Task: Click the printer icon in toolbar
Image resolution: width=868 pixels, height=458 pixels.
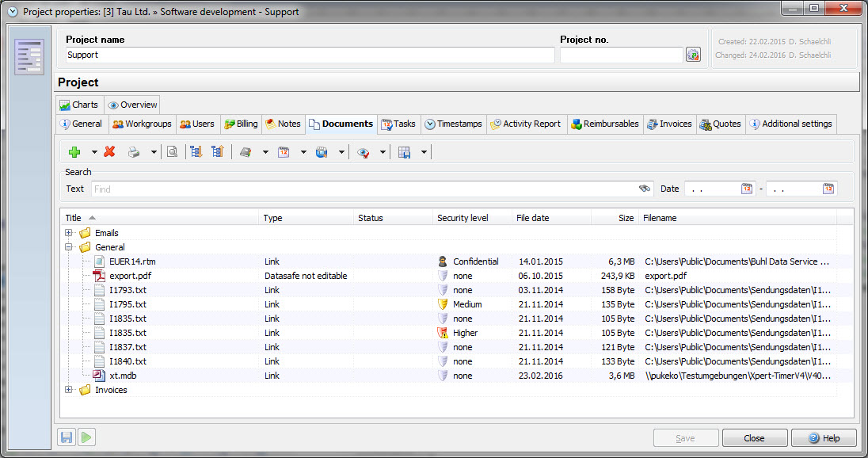Action: click(135, 152)
